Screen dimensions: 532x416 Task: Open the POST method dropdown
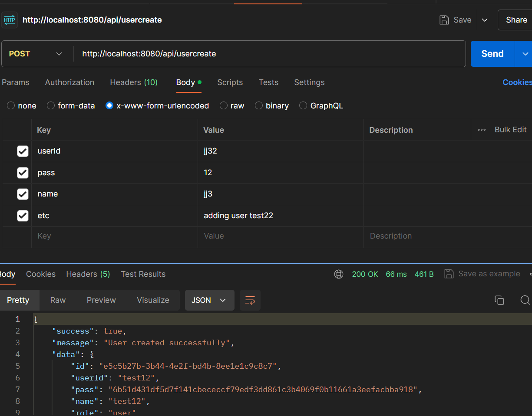click(36, 54)
